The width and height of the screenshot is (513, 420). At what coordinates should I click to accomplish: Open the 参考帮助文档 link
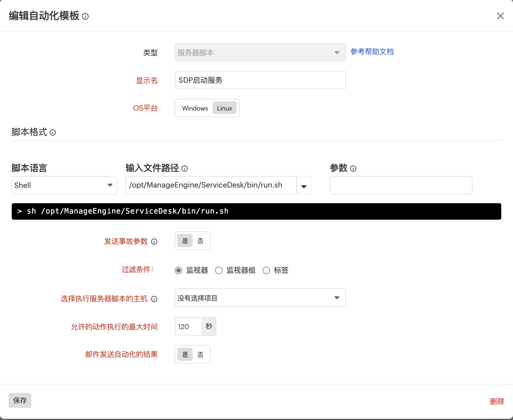tap(372, 52)
